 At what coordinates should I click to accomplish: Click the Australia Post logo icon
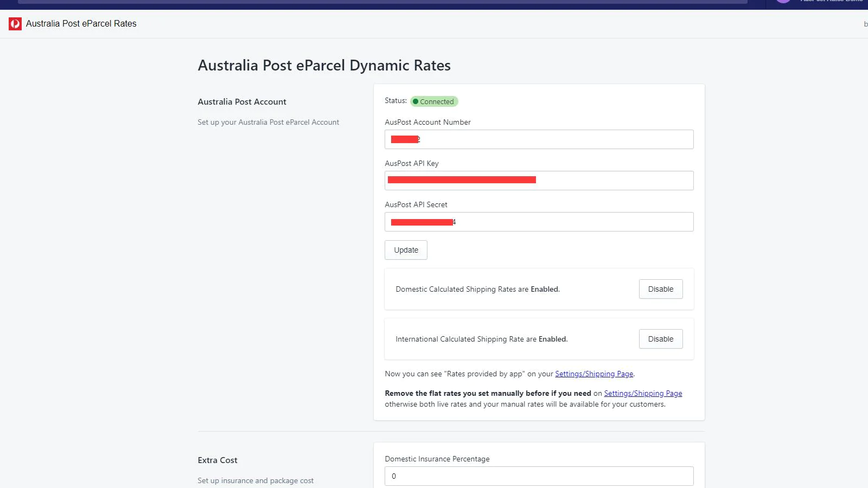pos(15,24)
